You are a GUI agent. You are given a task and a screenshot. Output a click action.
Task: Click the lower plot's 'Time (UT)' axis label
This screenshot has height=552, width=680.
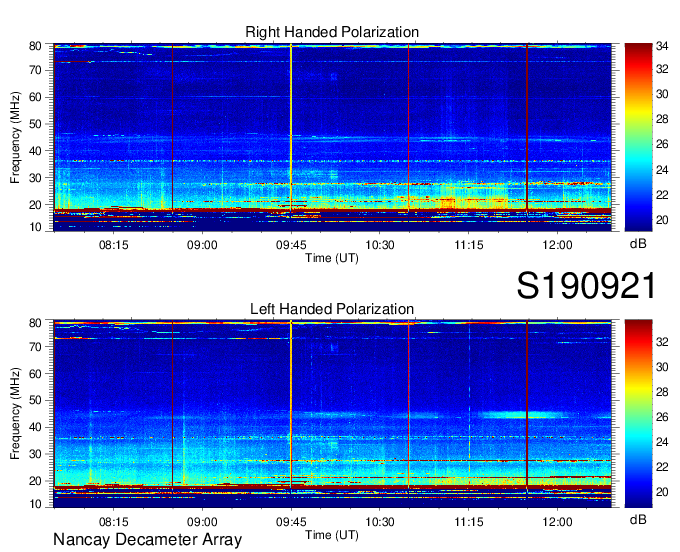pyautogui.click(x=332, y=535)
